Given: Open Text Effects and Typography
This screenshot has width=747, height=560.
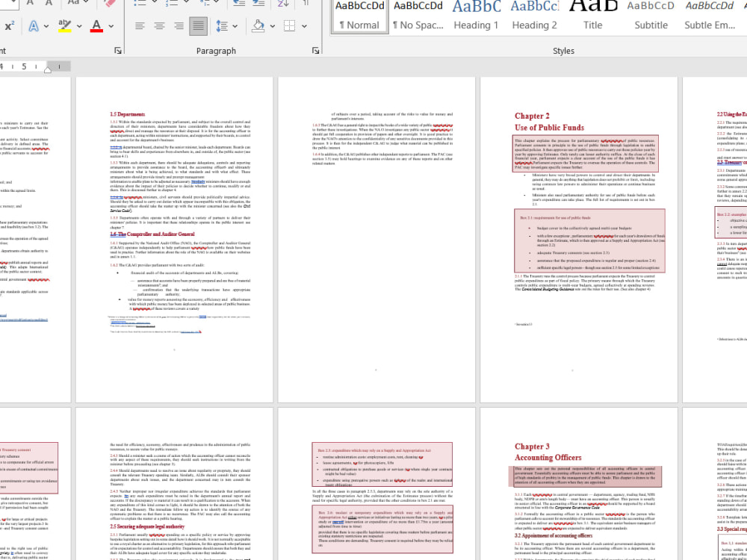Looking at the screenshot, I should pyautogui.click(x=34, y=26).
